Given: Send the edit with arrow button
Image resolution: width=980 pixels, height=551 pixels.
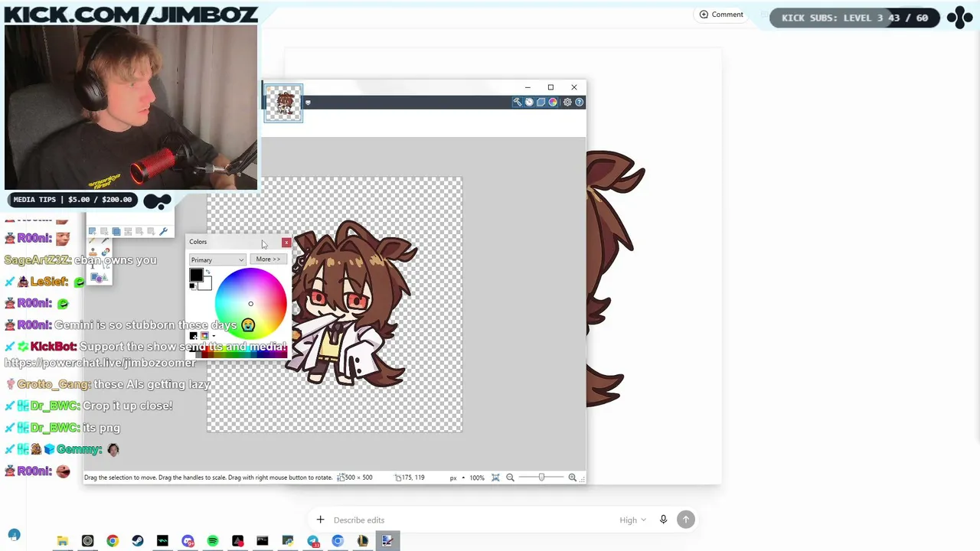Looking at the screenshot, I should point(686,520).
